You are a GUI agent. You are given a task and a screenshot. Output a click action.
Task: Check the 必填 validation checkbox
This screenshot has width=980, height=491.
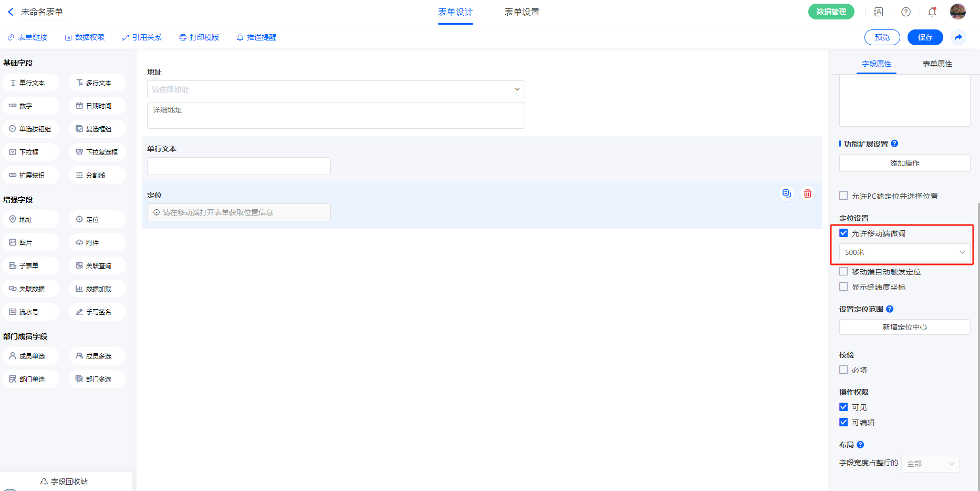(x=843, y=370)
